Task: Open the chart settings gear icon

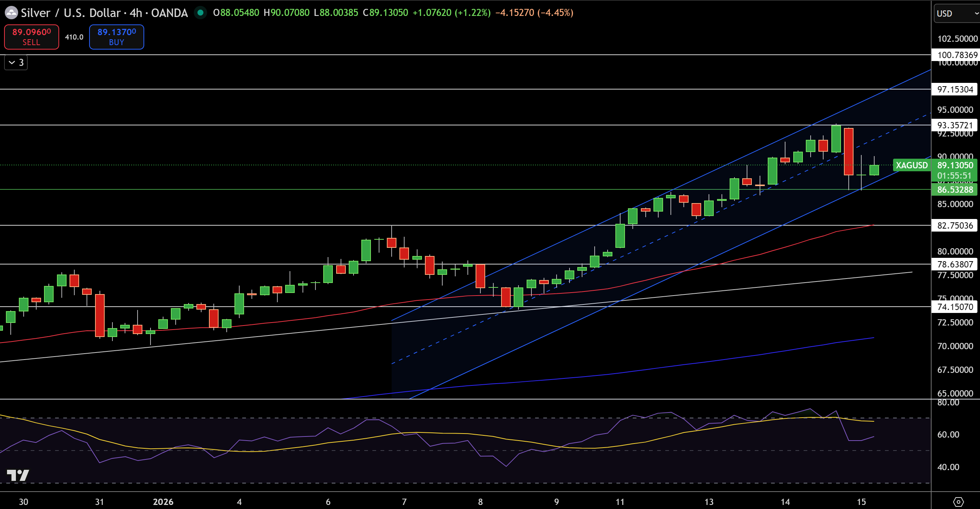Action: (x=958, y=502)
